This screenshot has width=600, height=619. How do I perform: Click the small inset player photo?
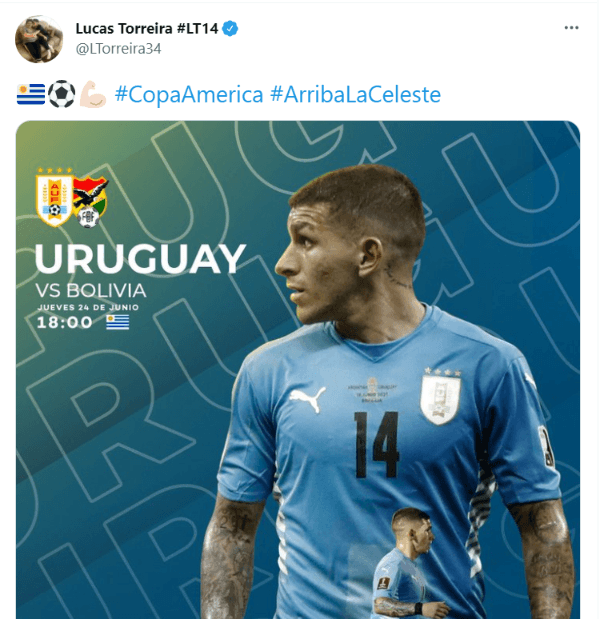click(407, 564)
